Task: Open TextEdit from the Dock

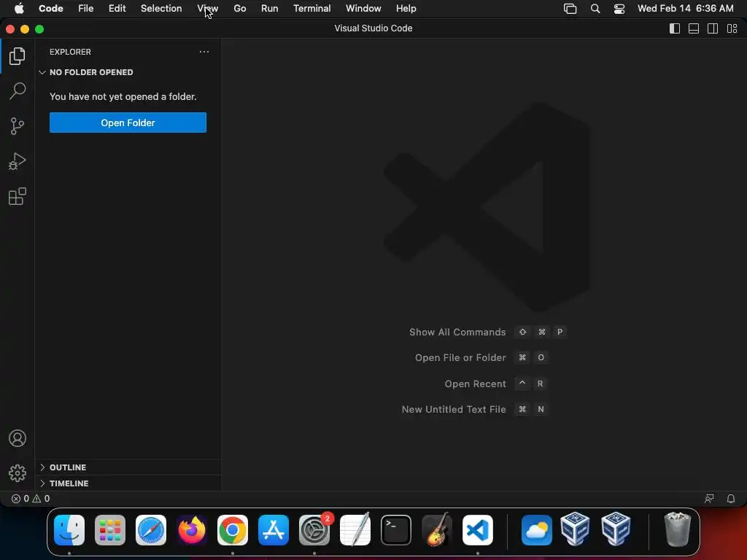Action: (x=355, y=530)
